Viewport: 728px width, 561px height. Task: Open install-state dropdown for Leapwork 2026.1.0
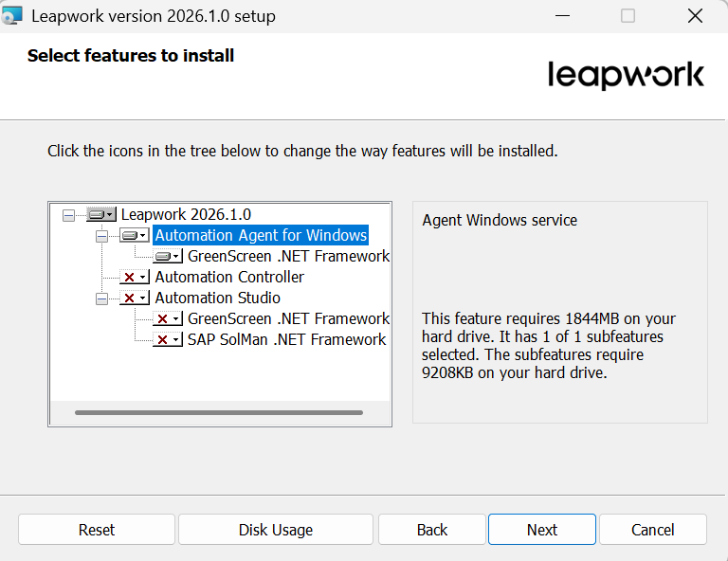click(101, 214)
